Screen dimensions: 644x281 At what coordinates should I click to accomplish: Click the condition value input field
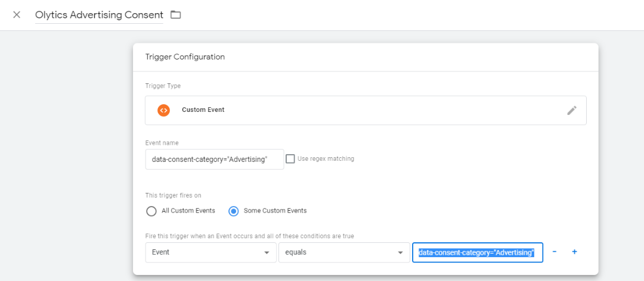pyautogui.click(x=478, y=252)
